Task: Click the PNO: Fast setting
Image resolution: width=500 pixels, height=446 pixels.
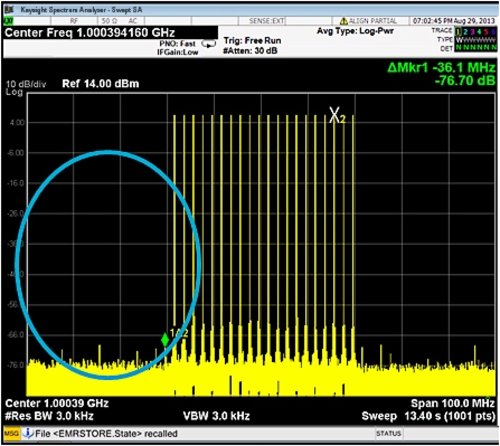Action: tap(177, 44)
